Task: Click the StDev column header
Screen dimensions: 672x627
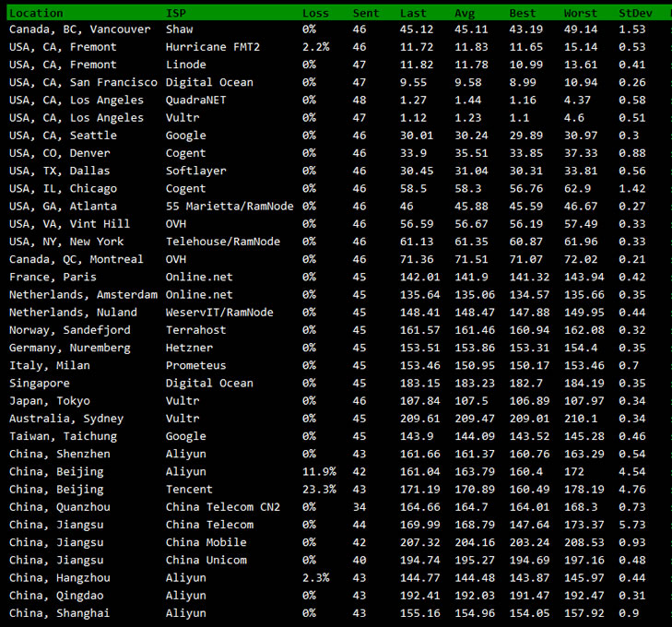Action: [x=635, y=13]
